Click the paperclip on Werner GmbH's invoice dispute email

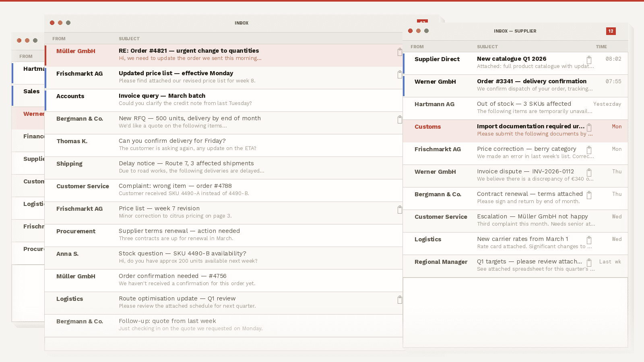[589, 172]
